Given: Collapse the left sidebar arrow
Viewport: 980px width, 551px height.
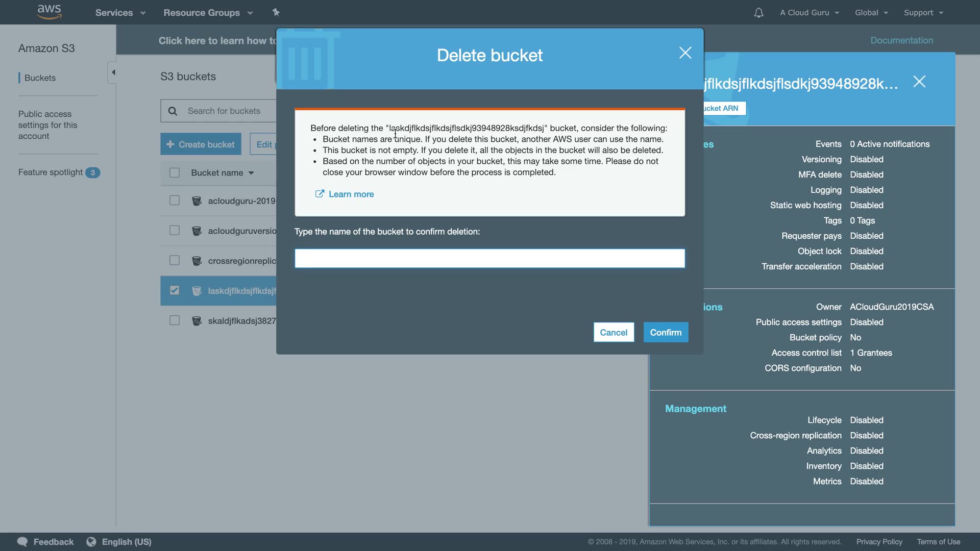Looking at the screenshot, I should point(113,72).
